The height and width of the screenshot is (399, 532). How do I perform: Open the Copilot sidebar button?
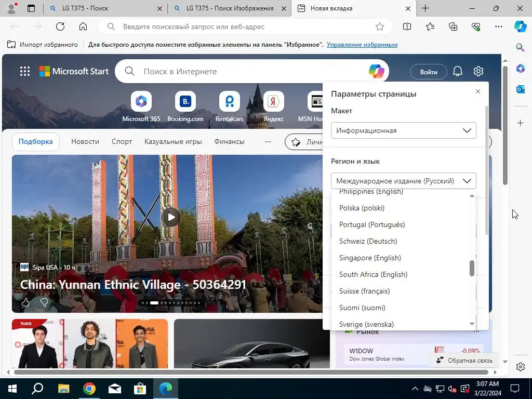point(520,26)
